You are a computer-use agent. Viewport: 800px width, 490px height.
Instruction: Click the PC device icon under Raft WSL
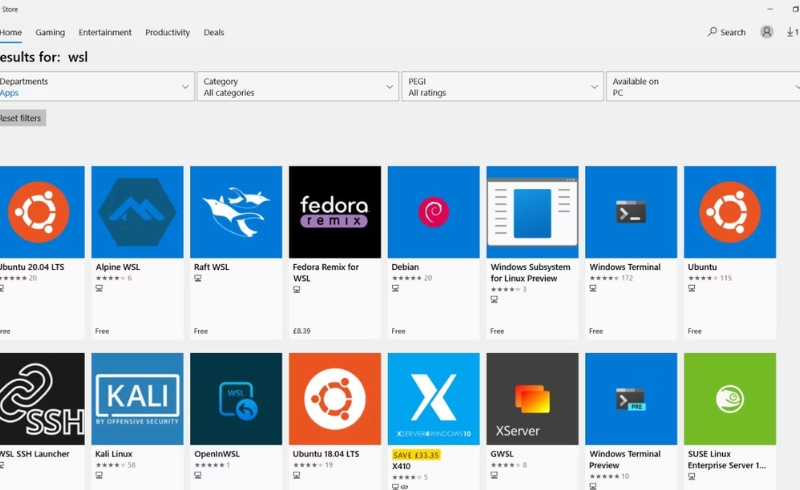point(197,279)
